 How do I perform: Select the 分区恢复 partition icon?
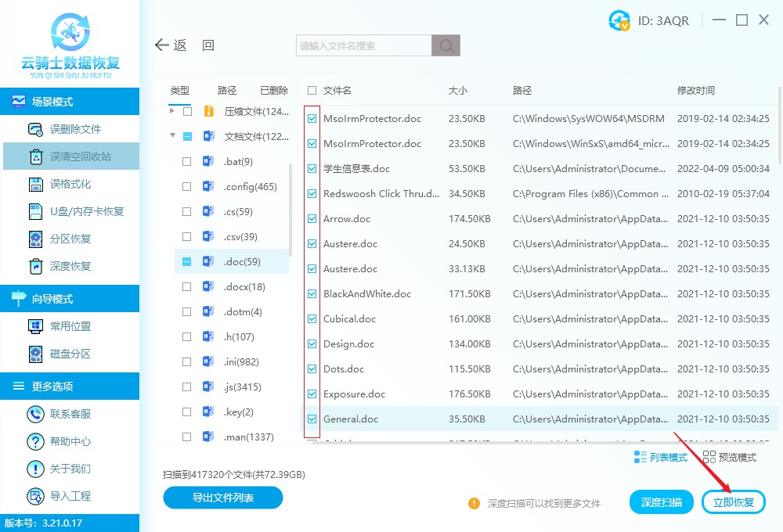point(35,239)
